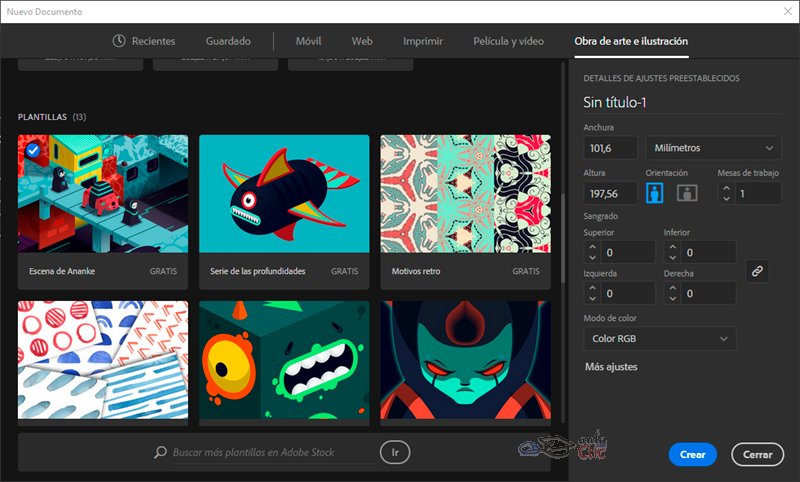Click the Adobe Stock search field
Image resolution: width=800 pixels, height=482 pixels.
273,452
